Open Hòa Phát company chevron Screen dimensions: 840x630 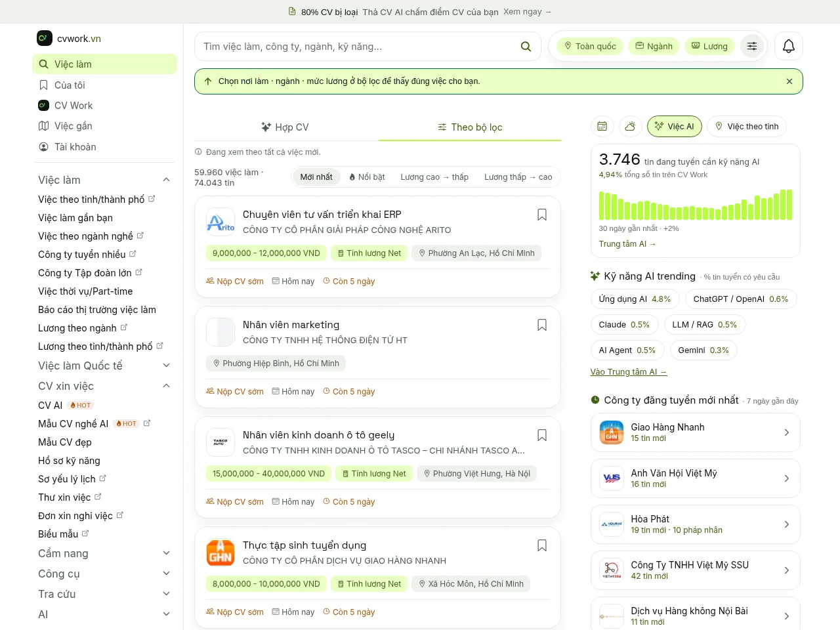[787, 524]
